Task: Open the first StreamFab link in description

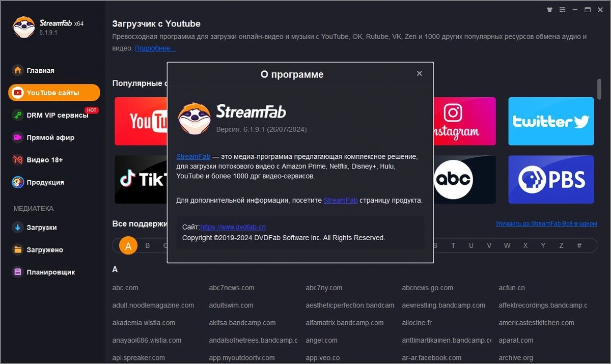Action: 193,156
